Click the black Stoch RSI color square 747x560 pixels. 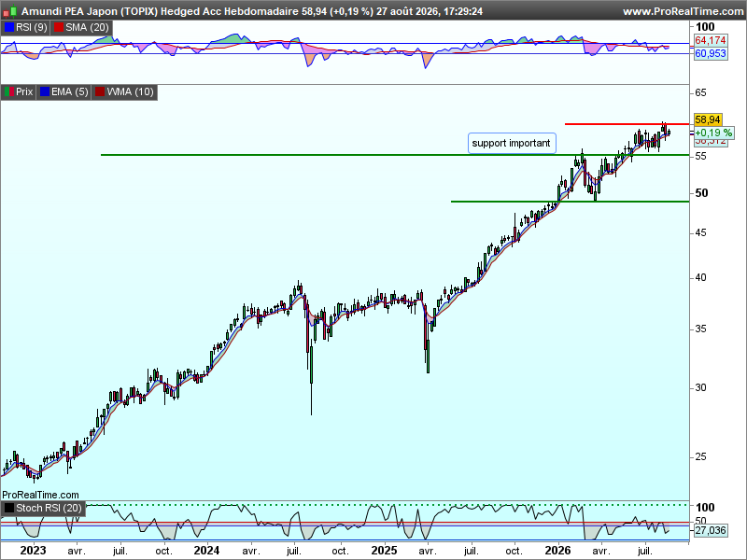point(9,508)
